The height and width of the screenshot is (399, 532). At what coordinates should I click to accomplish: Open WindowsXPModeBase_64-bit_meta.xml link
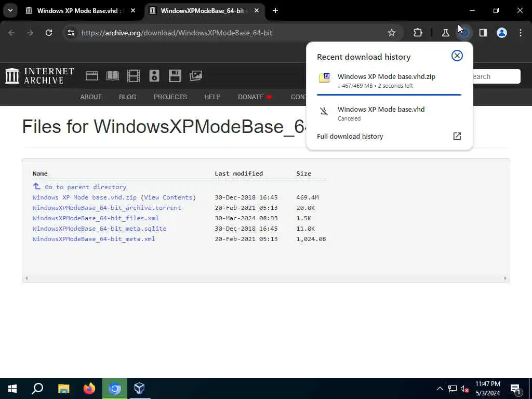(x=94, y=239)
